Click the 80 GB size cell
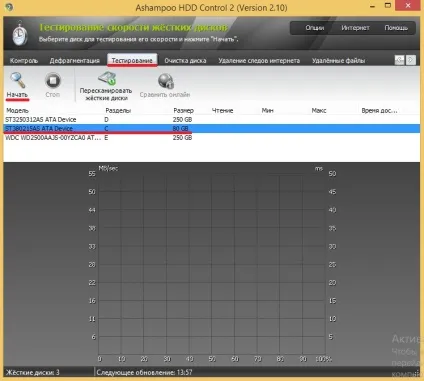Image resolution: width=424 pixels, height=381 pixels. point(180,128)
